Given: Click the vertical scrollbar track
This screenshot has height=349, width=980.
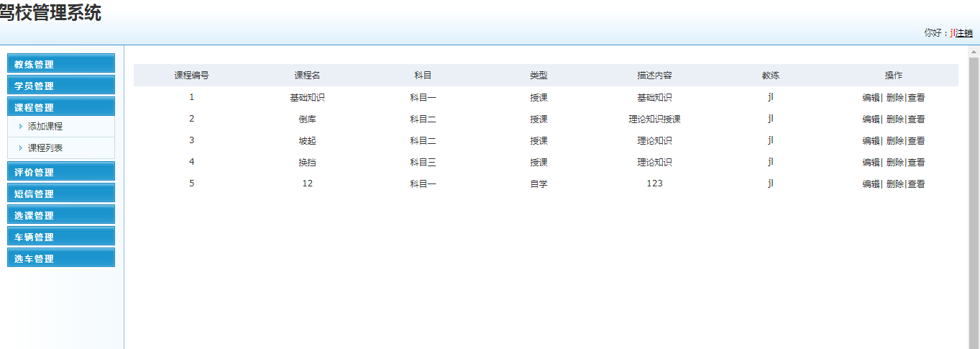Looking at the screenshot, I should click(974, 204).
